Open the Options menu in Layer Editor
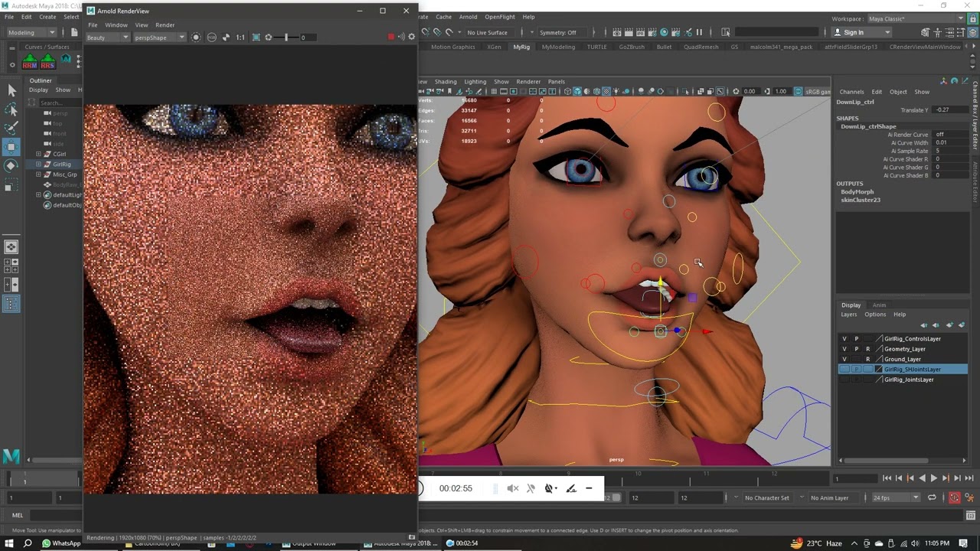Viewport: 980px width, 551px height. coord(875,315)
